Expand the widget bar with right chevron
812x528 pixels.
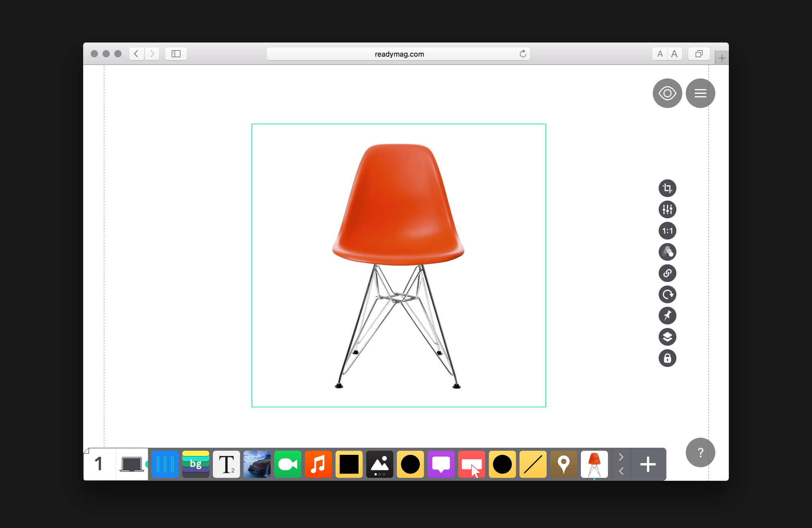pyautogui.click(x=621, y=457)
